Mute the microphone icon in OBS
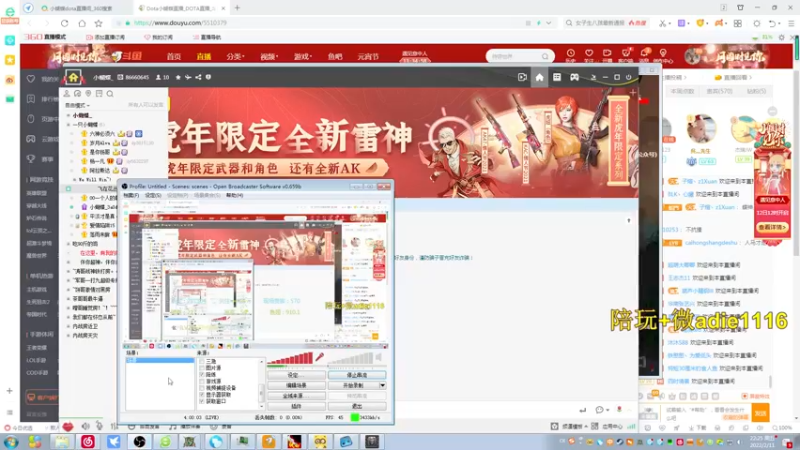800x450 pixels. click(x=319, y=357)
